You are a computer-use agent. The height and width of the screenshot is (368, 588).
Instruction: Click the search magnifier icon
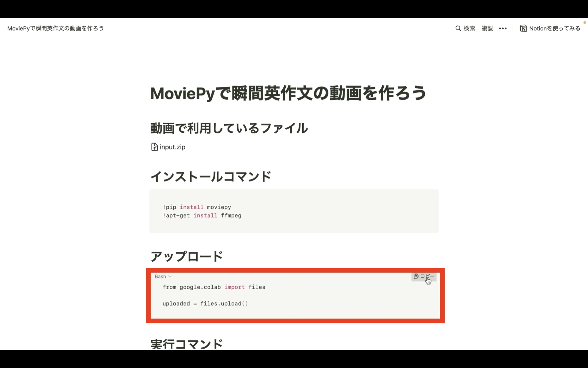tap(458, 28)
